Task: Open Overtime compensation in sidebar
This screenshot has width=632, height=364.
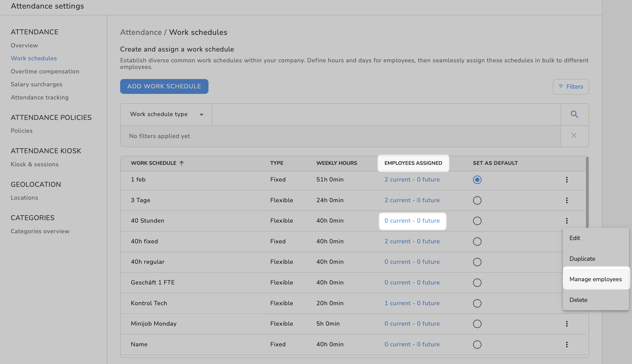Action: (45, 71)
